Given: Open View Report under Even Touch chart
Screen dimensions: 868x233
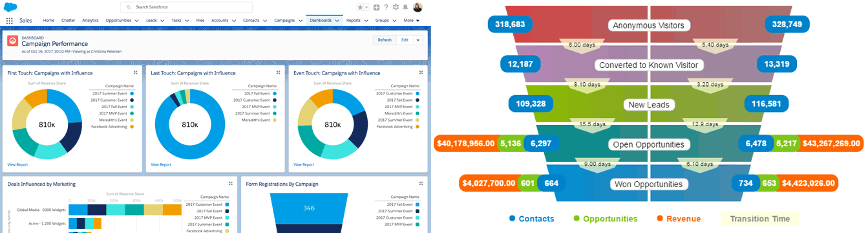Looking at the screenshot, I should [x=304, y=164].
